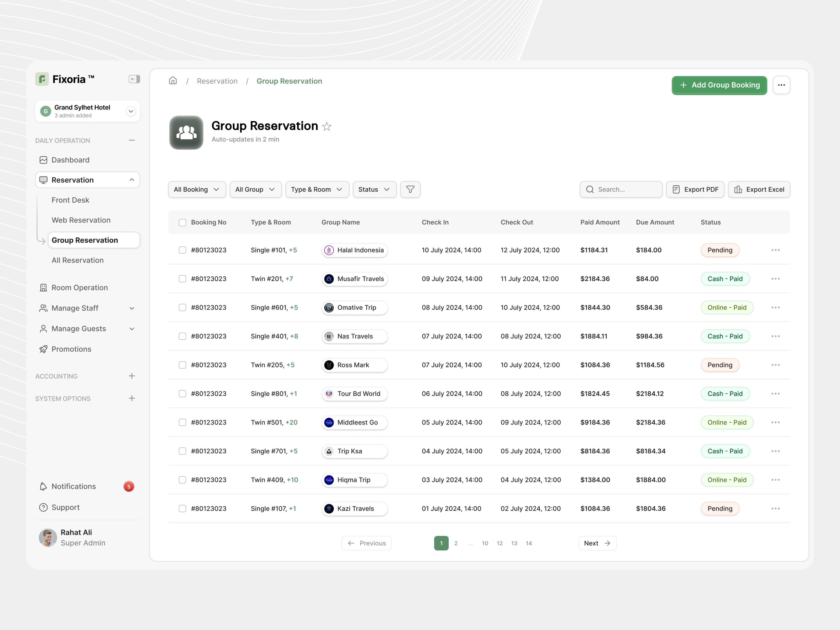
Task: Open the Notifications panel
Action: click(73, 486)
